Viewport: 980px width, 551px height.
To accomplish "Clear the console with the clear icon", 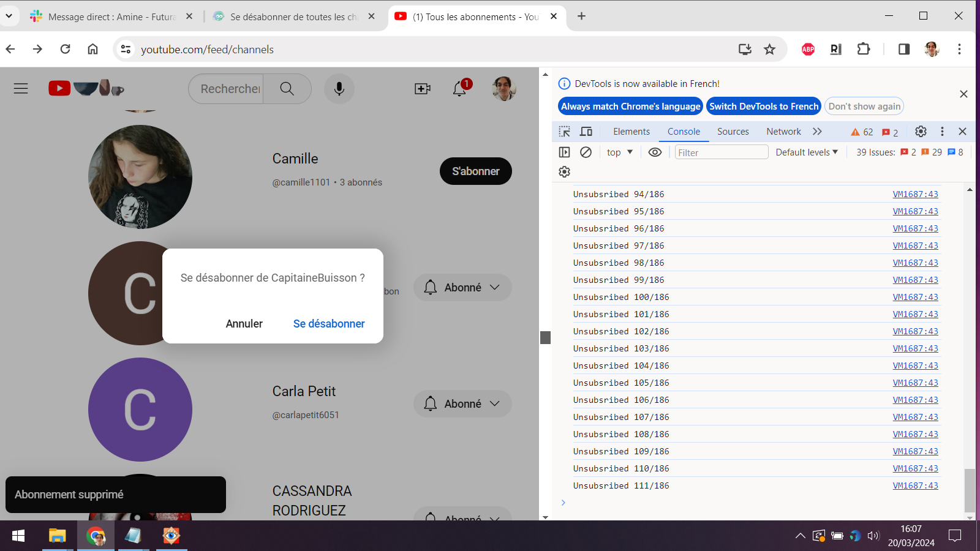I will coord(586,152).
